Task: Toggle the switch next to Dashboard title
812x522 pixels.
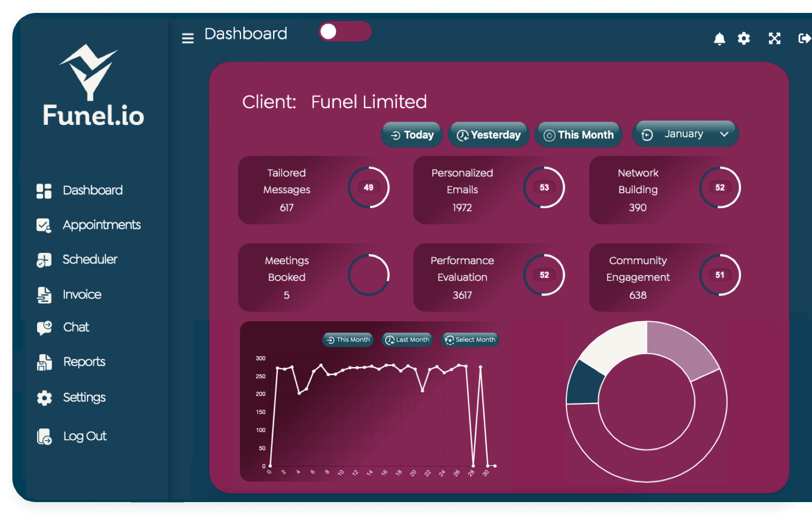Action: click(x=345, y=32)
